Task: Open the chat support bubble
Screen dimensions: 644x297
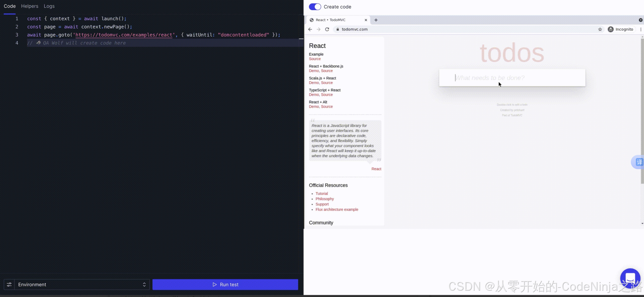Action: point(630,278)
